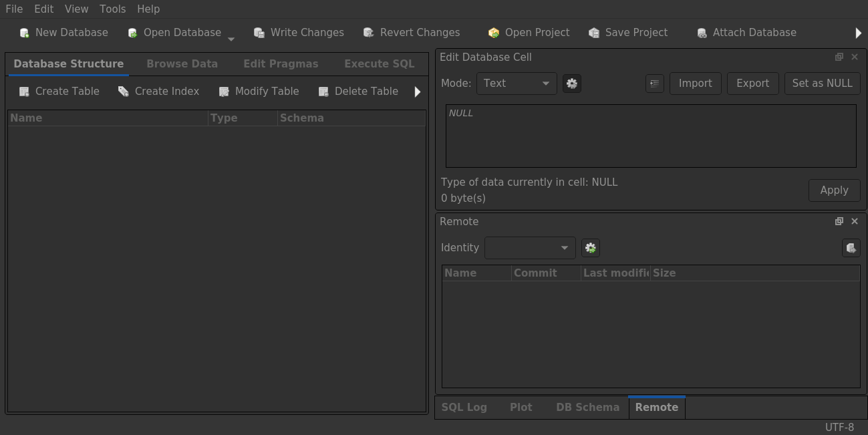Float the Edit Database Cell panel
Image resolution: width=868 pixels, height=435 pixels.
pyautogui.click(x=839, y=57)
